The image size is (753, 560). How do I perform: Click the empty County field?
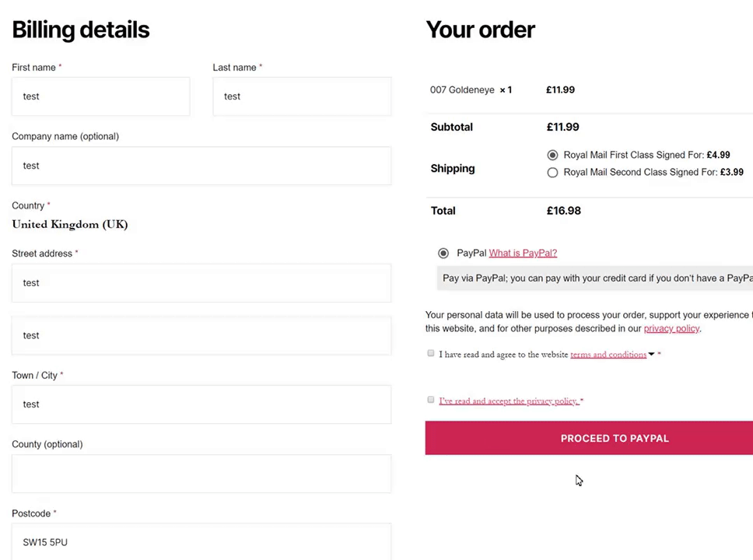point(201,474)
